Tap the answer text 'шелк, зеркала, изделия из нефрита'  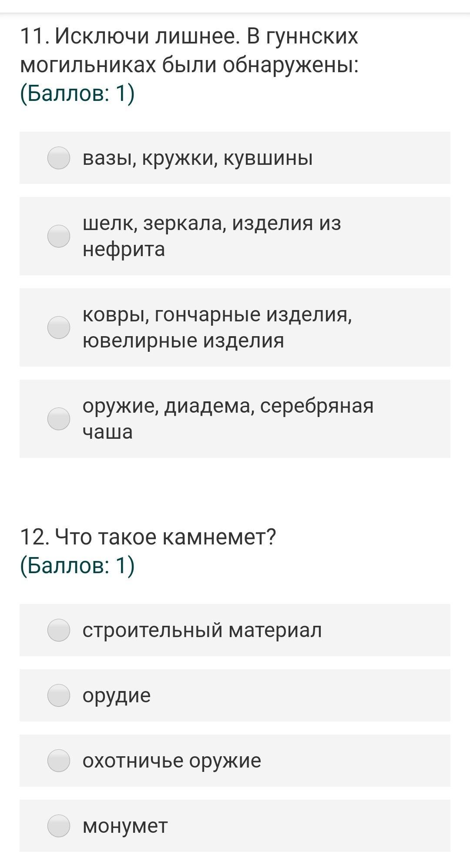pyautogui.click(x=211, y=236)
